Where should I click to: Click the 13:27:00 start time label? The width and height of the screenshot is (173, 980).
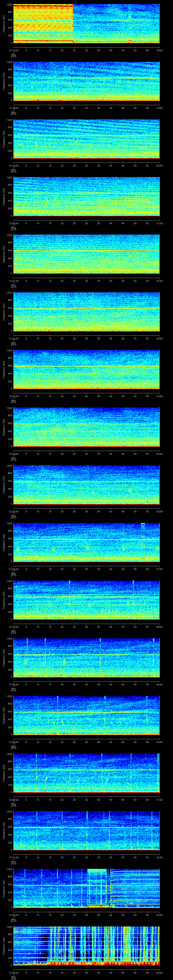(x=13, y=627)
